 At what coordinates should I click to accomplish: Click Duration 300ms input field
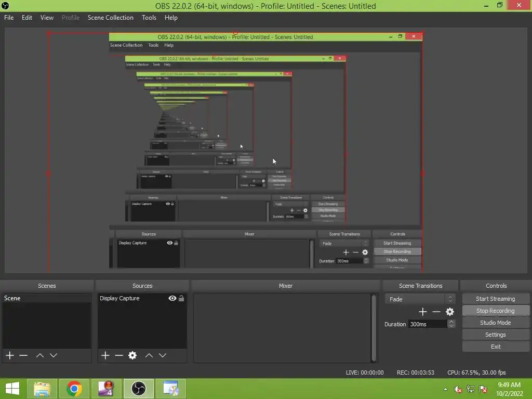[x=428, y=324]
